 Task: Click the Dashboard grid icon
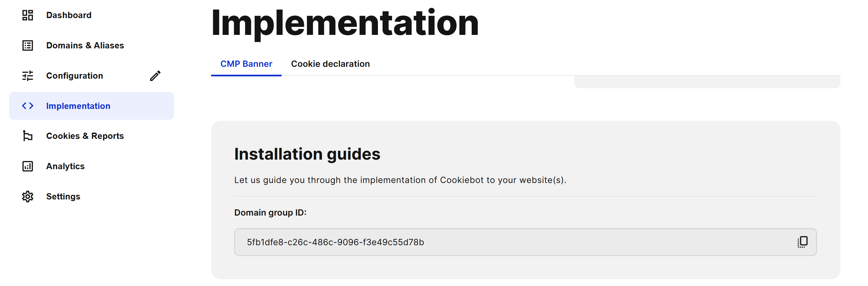tap(28, 15)
